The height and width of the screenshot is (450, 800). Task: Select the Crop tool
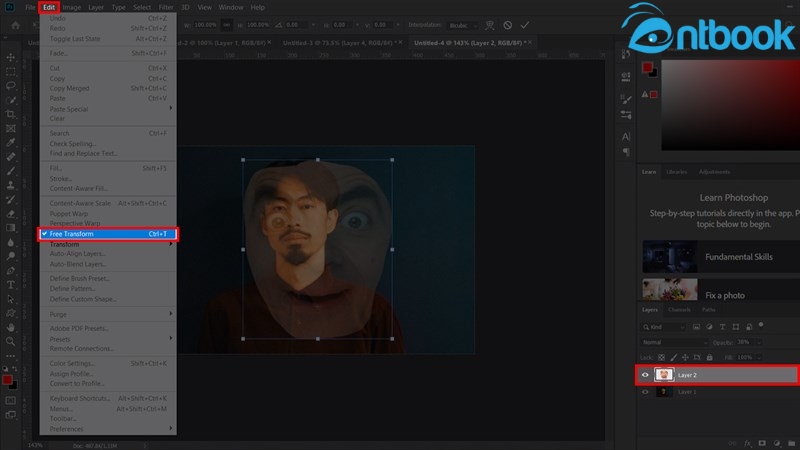tap(11, 114)
